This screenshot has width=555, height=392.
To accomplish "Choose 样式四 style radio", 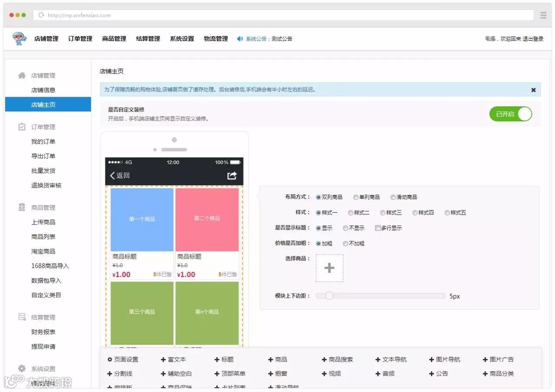I will coord(415,213).
